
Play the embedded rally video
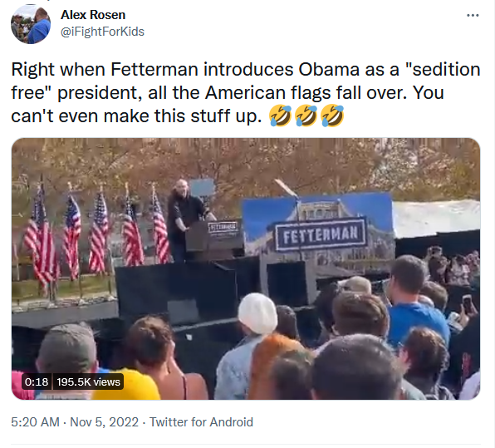point(246,268)
